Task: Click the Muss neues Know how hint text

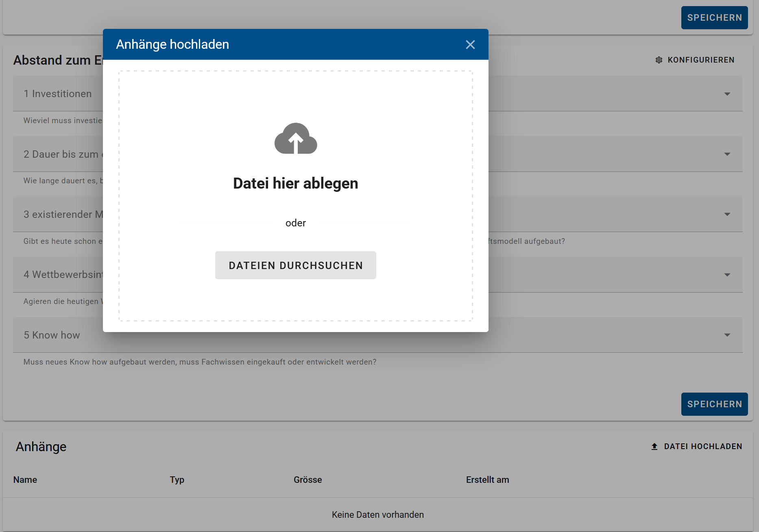Action: [200, 362]
